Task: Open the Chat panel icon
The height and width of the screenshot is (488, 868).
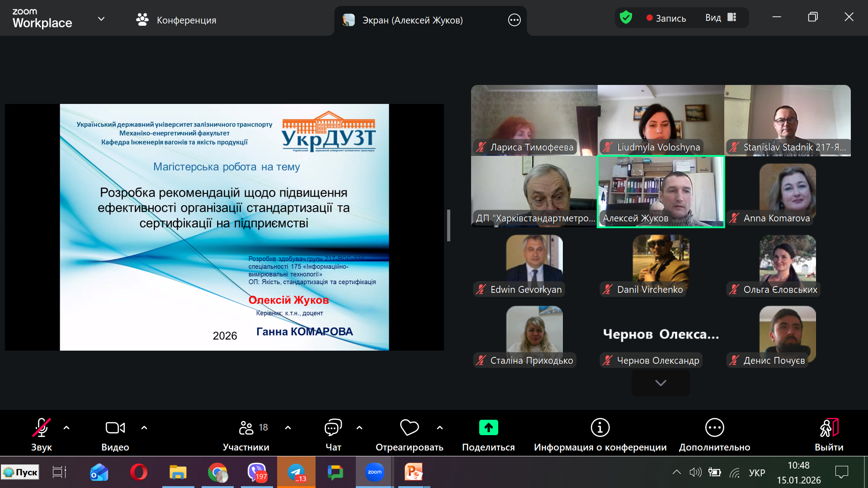Action: point(333,428)
